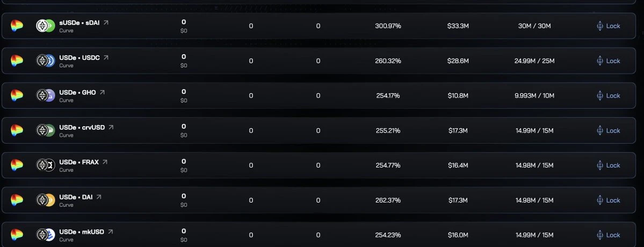Open external link arrow next to sUSDe • sDAI

106,23
